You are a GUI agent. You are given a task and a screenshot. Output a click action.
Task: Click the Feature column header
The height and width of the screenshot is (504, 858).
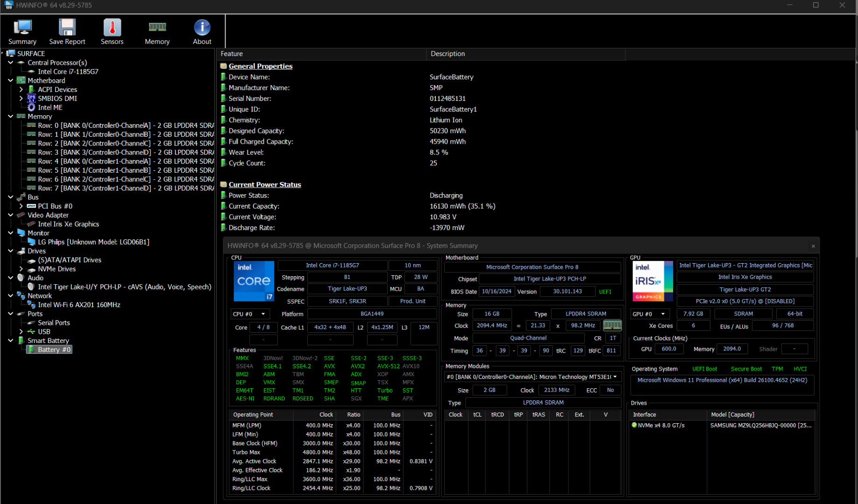[322, 54]
